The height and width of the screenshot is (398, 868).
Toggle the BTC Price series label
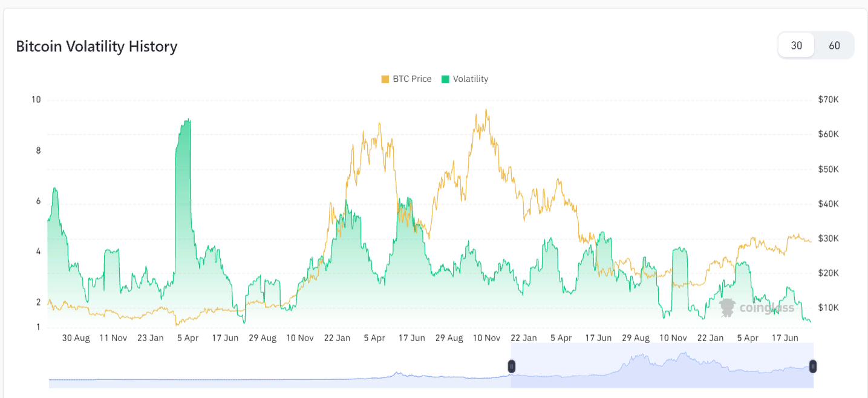tap(412, 79)
